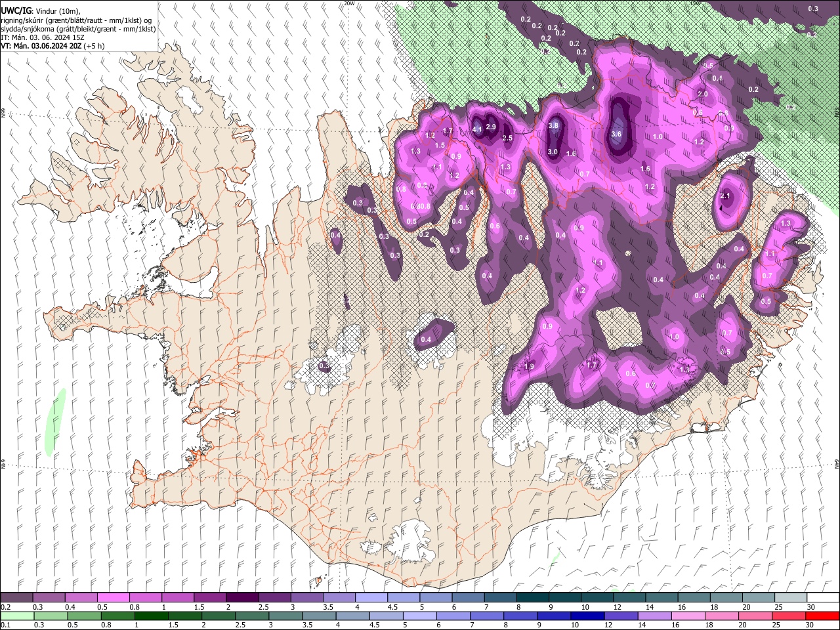This screenshot has width=840, height=630.
Task: Click the dark plum 0.2 swatch in snow legend
Action: [x=16, y=598]
